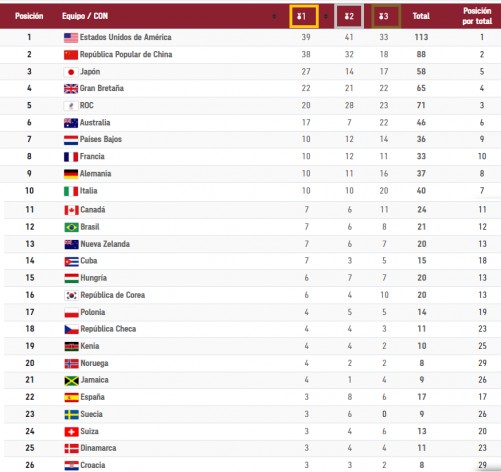Viewport: 501px width, 472px height.
Task: Sort table by Total column
Action: click(x=421, y=16)
